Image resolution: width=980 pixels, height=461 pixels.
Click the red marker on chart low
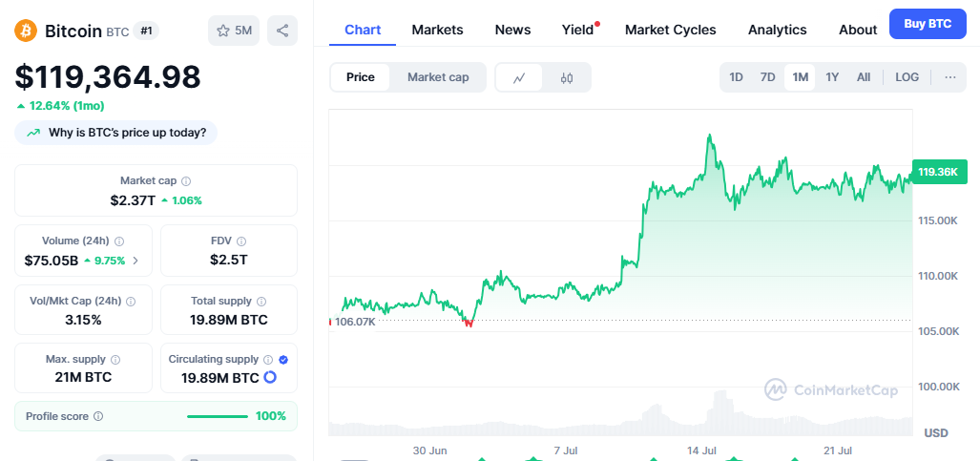pos(468,323)
